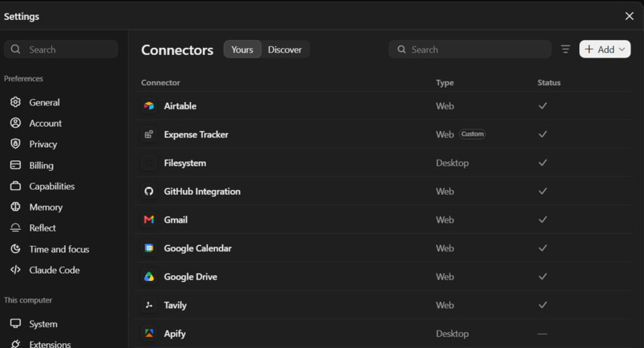Click the Google Calendar icon
The width and height of the screenshot is (644, 348).
149,248
